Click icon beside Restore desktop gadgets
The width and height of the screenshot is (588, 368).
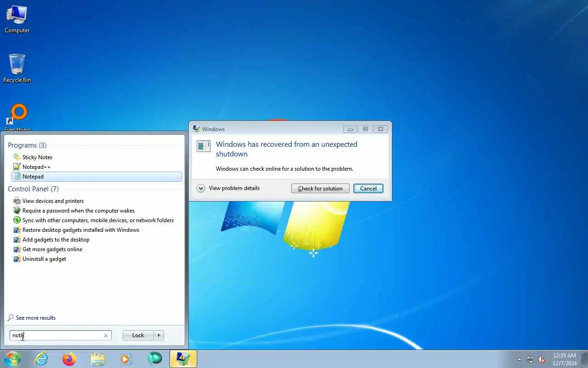point(17,230)
